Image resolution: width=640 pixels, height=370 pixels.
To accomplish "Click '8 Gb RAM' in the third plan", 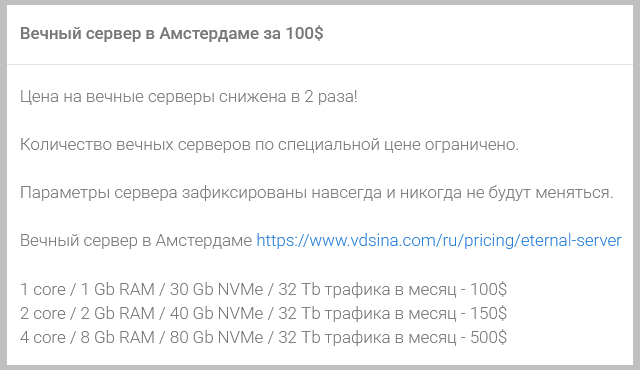I will click(118, 338).
